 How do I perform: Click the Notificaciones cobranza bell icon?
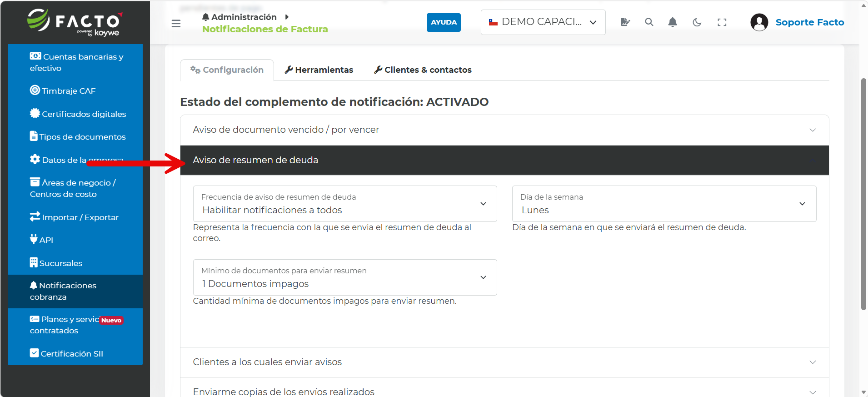34,285
